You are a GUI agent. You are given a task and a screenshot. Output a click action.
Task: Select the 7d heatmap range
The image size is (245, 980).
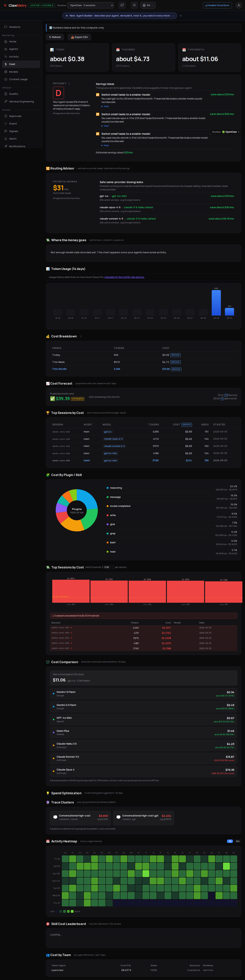click(230, 841)
